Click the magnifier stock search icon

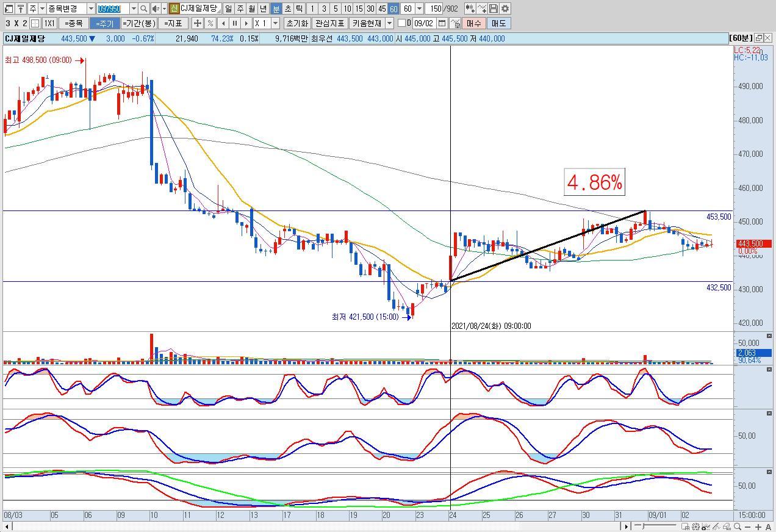[143, 9]
